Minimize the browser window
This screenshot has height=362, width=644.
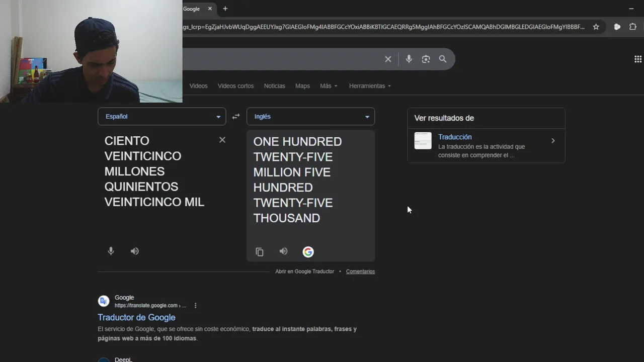tap(631, 9)
